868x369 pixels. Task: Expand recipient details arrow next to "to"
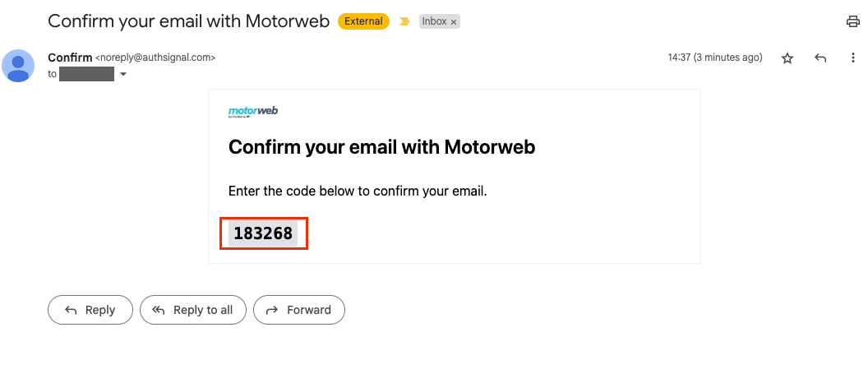click(123, 74)
